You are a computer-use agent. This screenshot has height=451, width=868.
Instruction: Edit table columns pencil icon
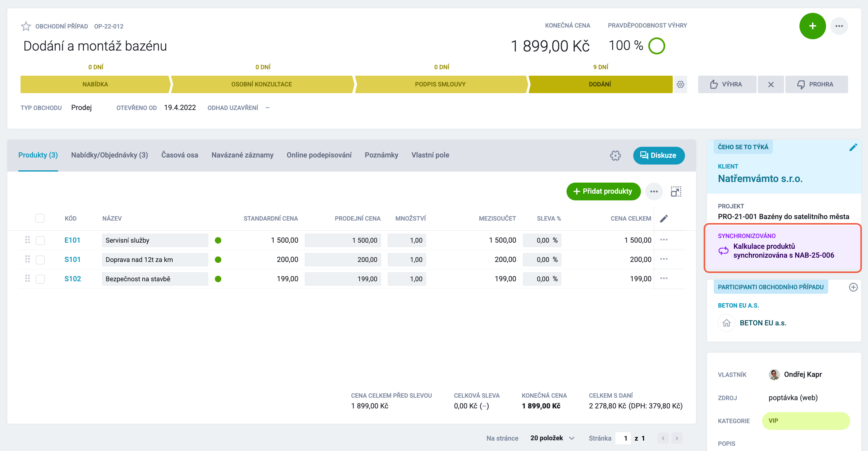664,218
